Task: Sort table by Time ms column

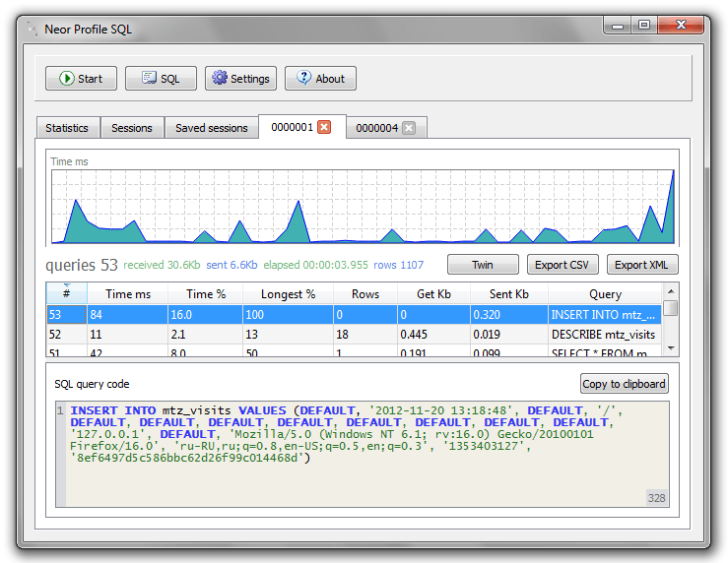Action: click(x=128, y=293)
